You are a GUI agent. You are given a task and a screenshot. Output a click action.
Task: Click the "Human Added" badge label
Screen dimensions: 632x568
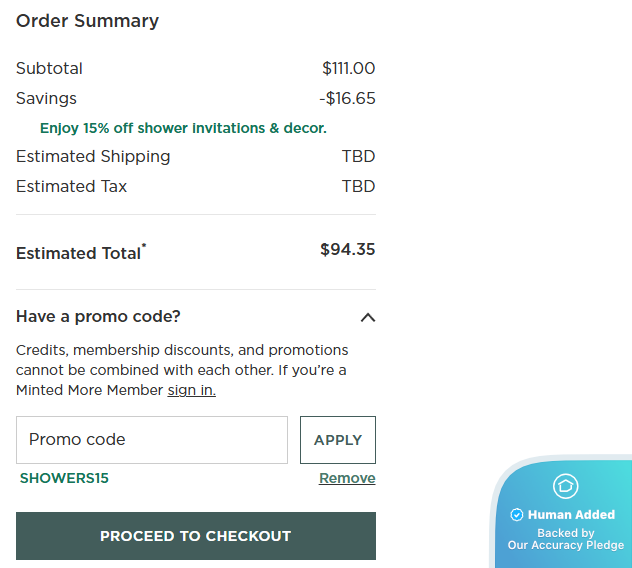[x=572, y=515]
